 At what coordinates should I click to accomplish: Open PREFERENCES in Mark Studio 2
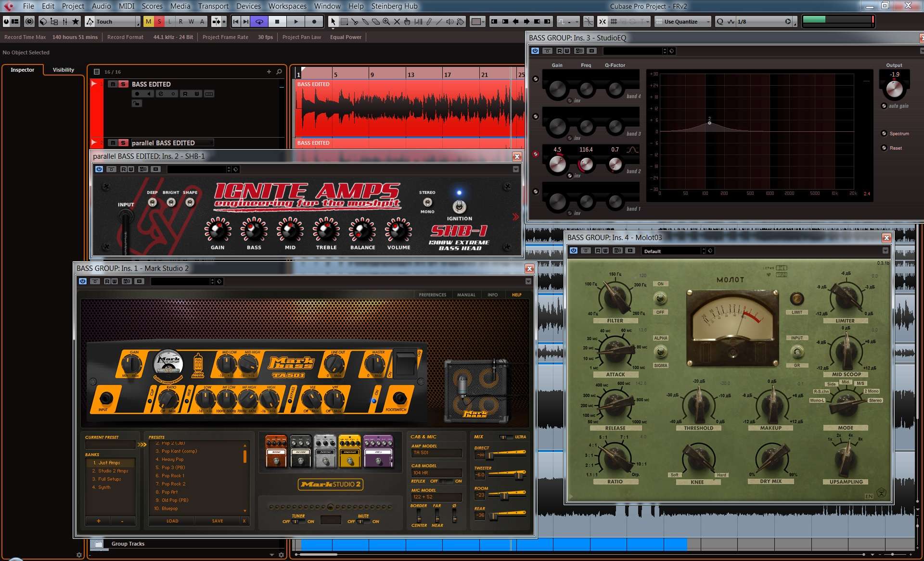point(432,295)
